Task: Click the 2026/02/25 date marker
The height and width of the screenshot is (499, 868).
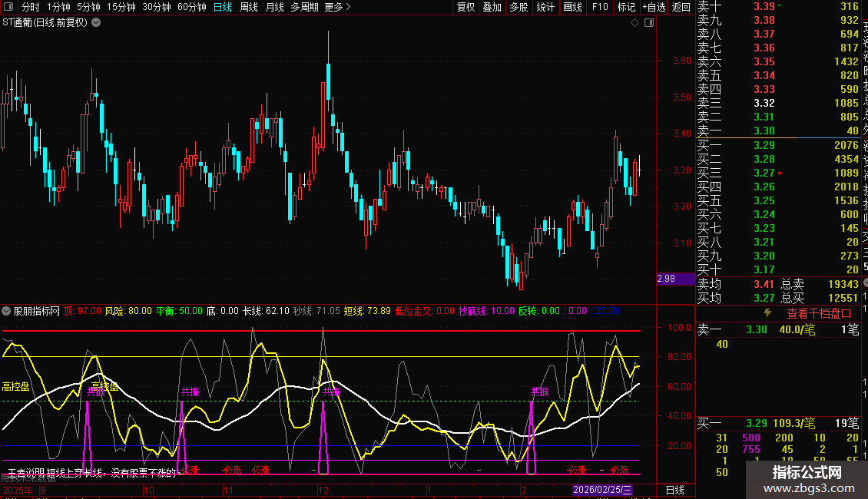Action: point(601,490)
